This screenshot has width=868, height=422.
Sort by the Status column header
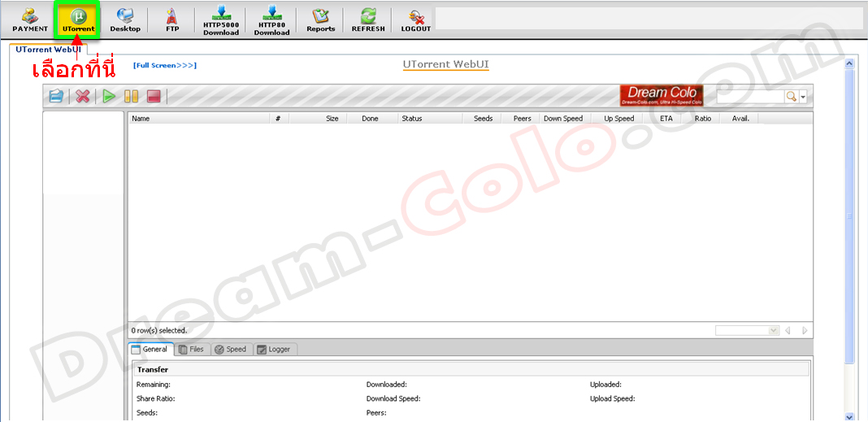pyautogui.click(x=430, y=119)
